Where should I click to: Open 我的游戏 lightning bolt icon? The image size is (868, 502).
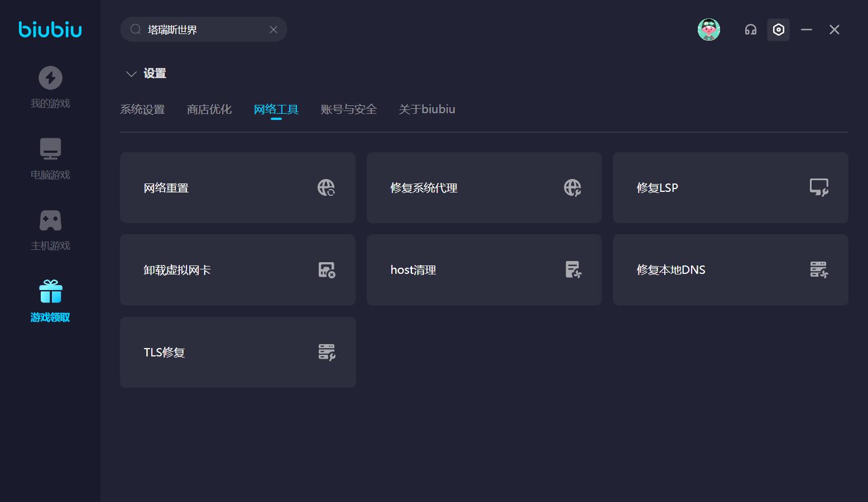click(50, 78)
